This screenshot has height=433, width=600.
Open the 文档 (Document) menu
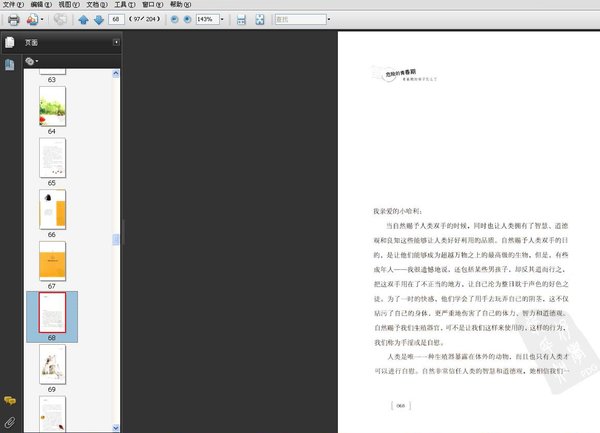(x=97, y=5)
